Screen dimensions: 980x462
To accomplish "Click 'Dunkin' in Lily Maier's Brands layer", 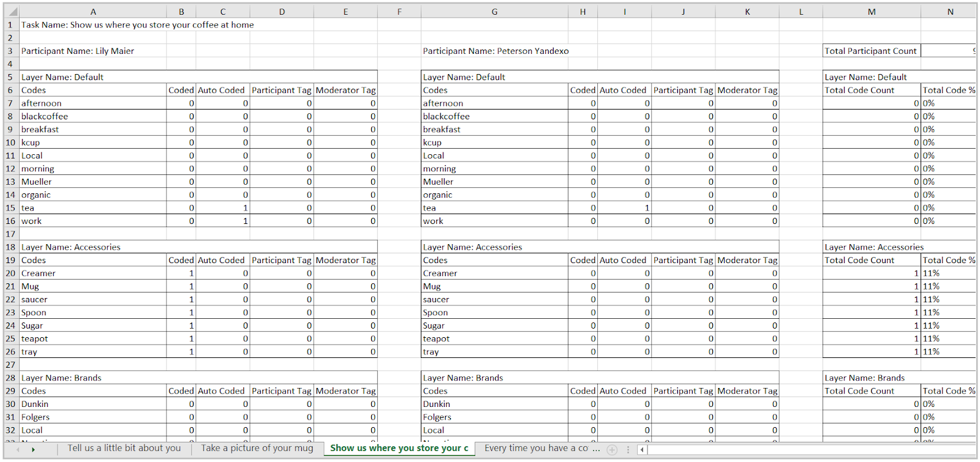I will 93,404.
